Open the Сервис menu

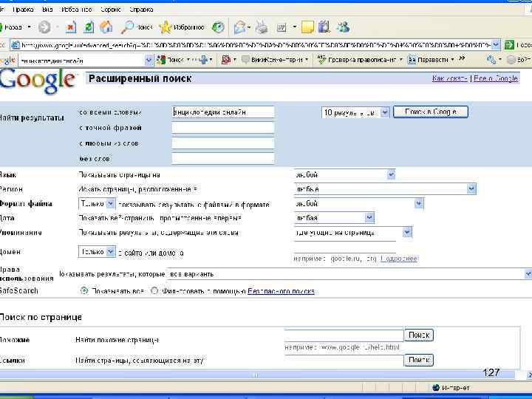(x=111, y=10)
